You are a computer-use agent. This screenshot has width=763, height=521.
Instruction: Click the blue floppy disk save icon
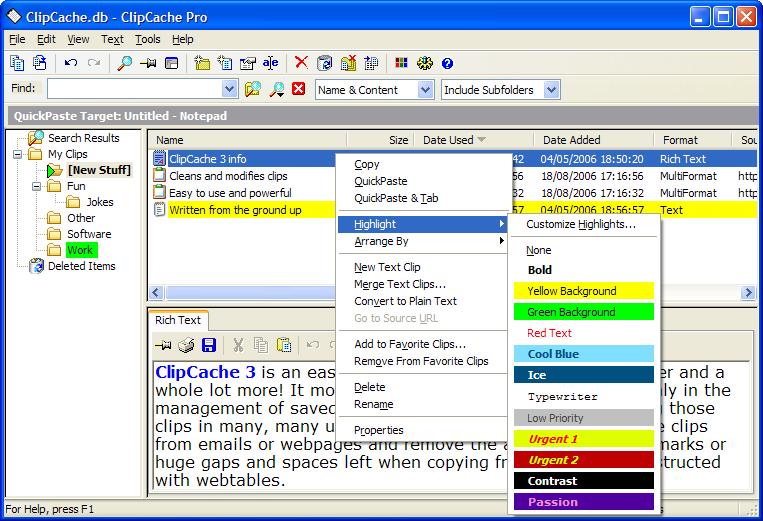pyautogui.click(x=209, y=345)
